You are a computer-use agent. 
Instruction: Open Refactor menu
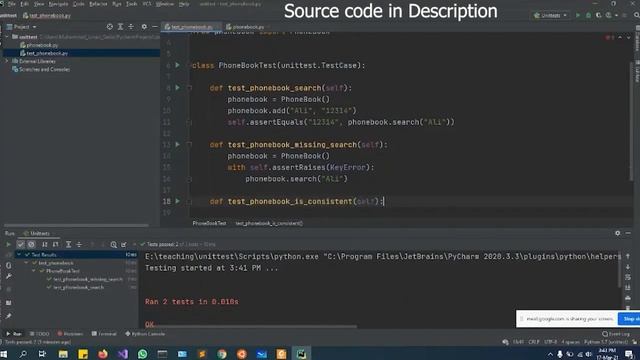(x=98, y=4)
